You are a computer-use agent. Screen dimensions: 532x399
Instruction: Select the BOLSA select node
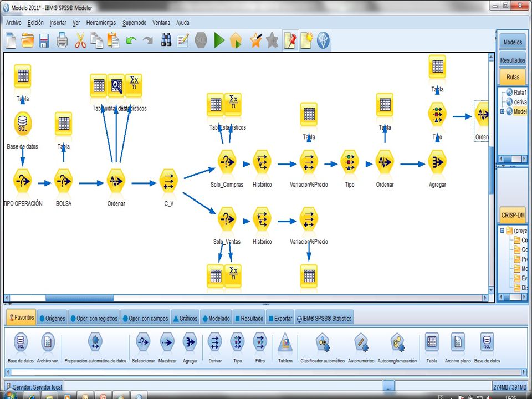pos(63,181)
